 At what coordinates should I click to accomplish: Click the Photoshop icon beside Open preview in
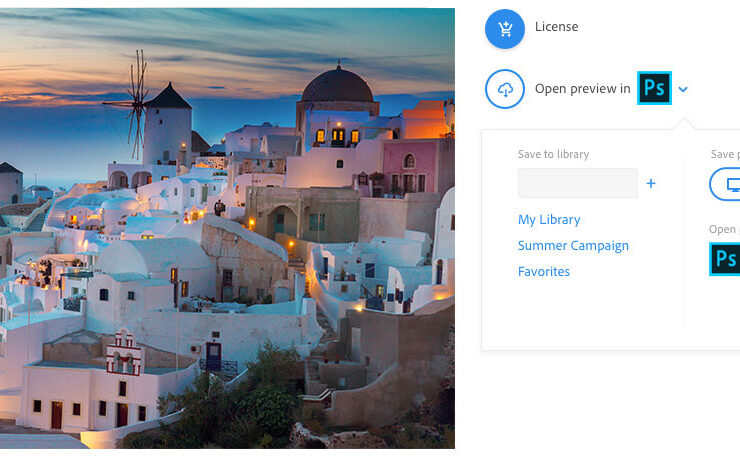click(654, 89)
